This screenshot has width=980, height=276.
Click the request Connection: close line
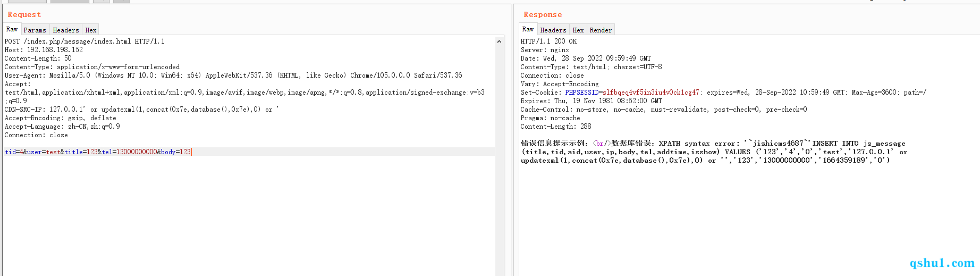(36, 135)
